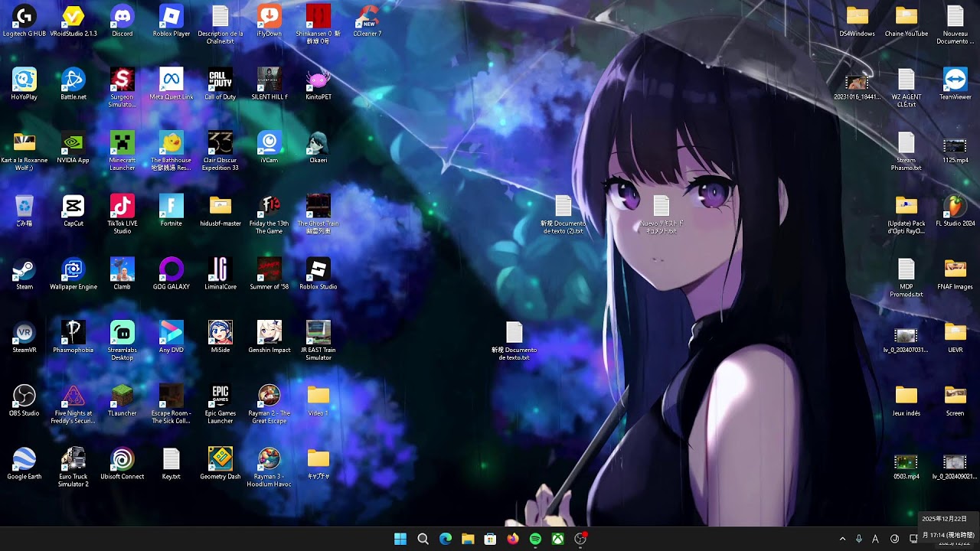Screen dimensions: 980x551
Task: Select the iVCam desktop icon
Action: 269,148
